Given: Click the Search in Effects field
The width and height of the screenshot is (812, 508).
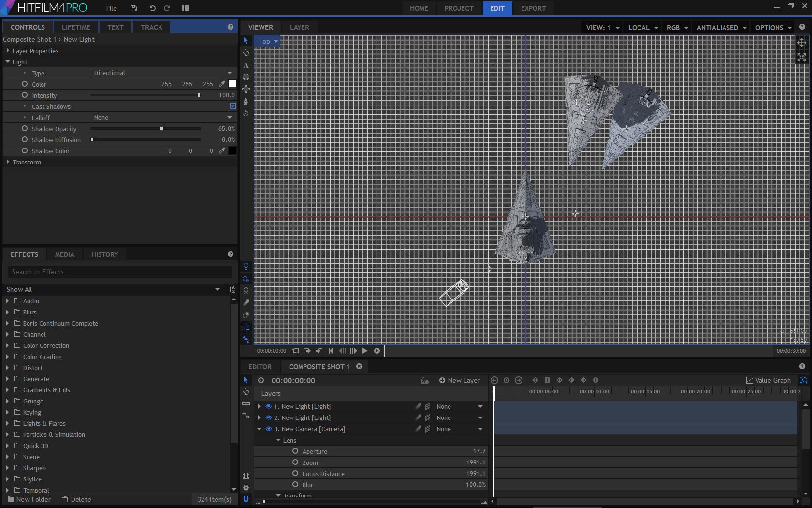Looking at the screenshot, I should point(119,272).
